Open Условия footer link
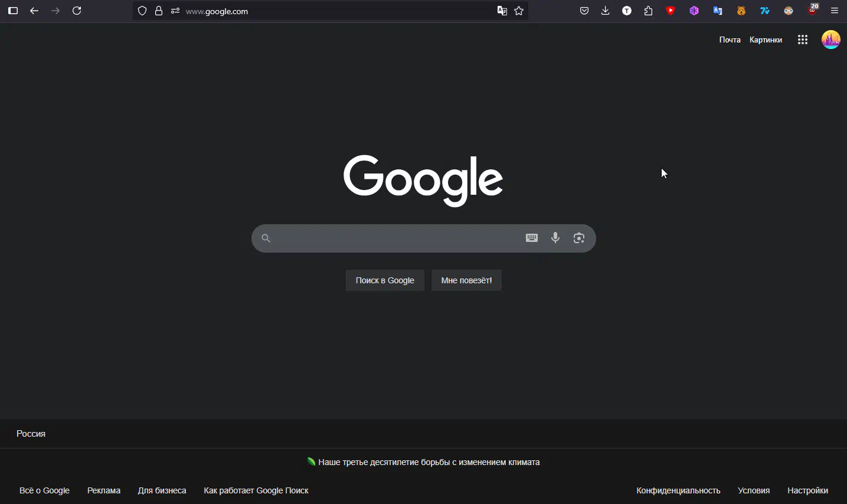Viewport: 847px width, 504px height. (754, 490)
